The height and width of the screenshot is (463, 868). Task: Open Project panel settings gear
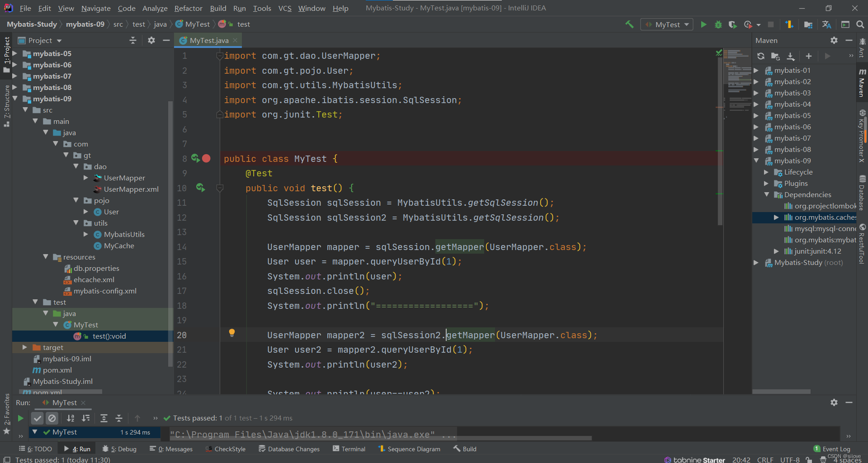point(151,40)
